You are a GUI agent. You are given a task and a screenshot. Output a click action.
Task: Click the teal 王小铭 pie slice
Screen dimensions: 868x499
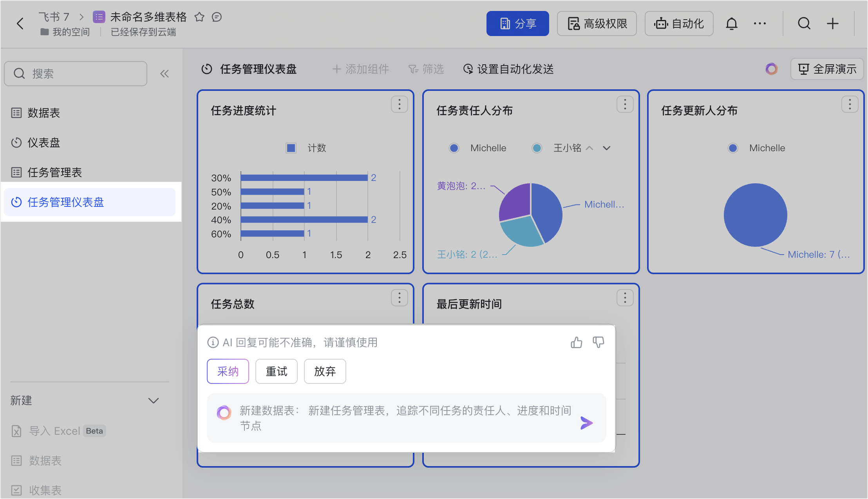pos(521,232)
